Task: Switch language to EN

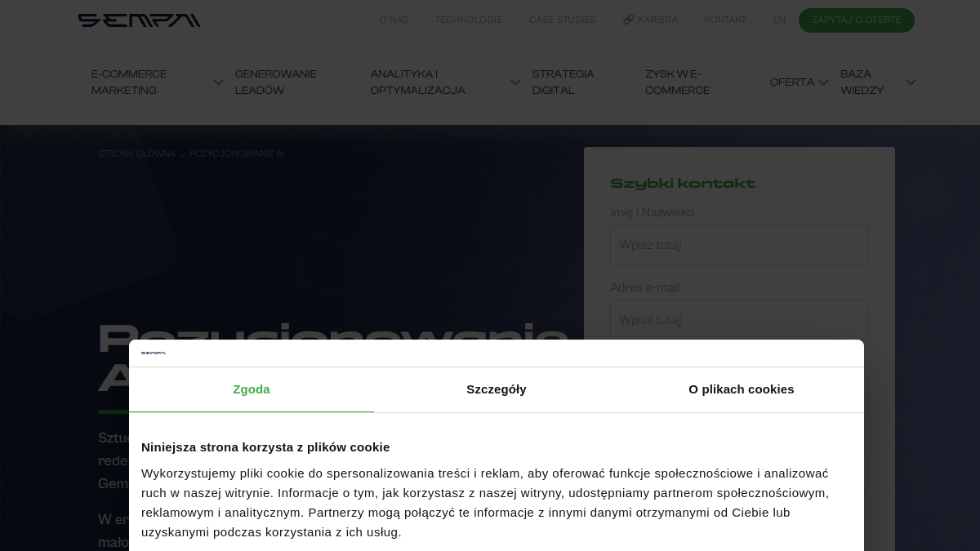Action: click(779, 20)
